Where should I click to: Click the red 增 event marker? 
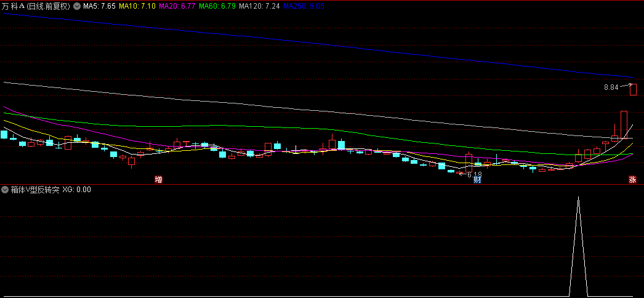[x=158, y=179]
